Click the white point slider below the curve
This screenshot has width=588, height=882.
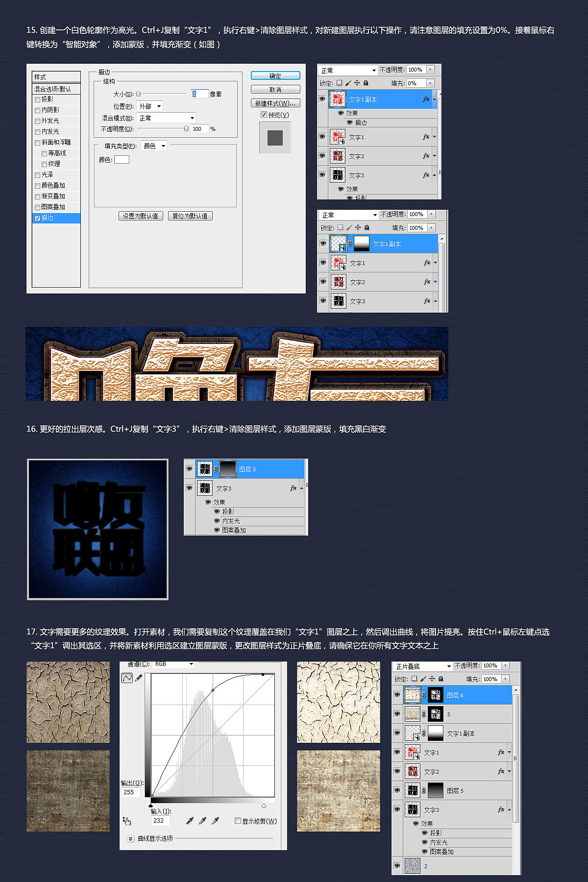(264, 806)
